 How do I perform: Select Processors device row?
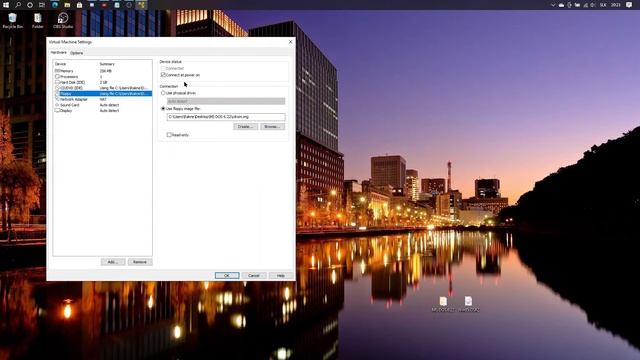coord(103,76)
